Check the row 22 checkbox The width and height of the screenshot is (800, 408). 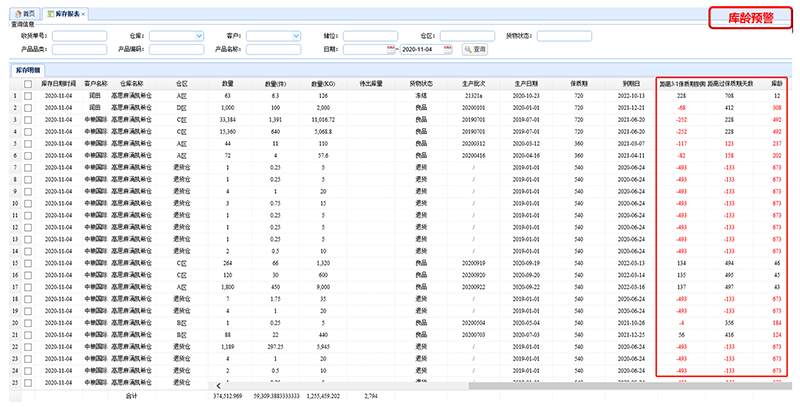28,347
